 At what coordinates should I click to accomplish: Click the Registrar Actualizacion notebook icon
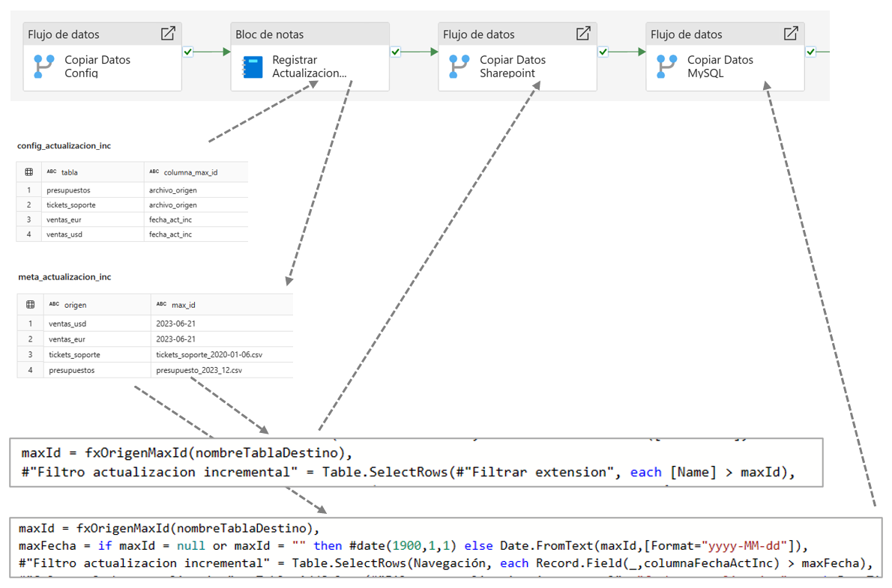click(253, 66)
